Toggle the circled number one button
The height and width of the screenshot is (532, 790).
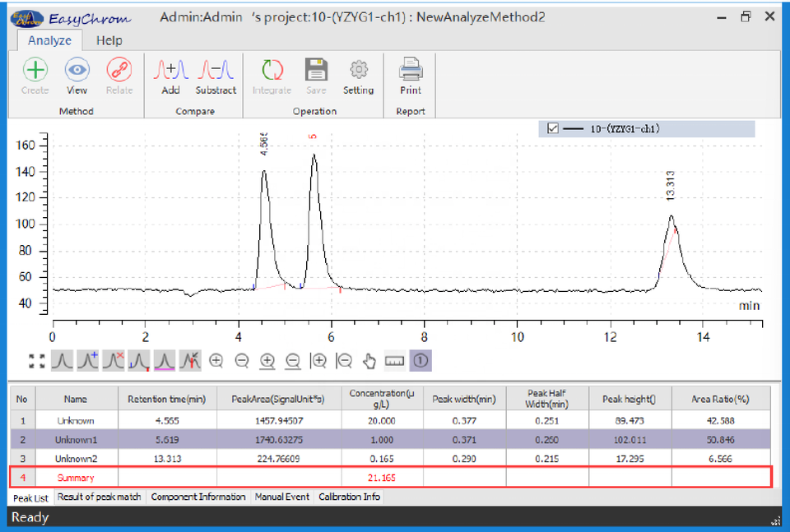[421, 361]
